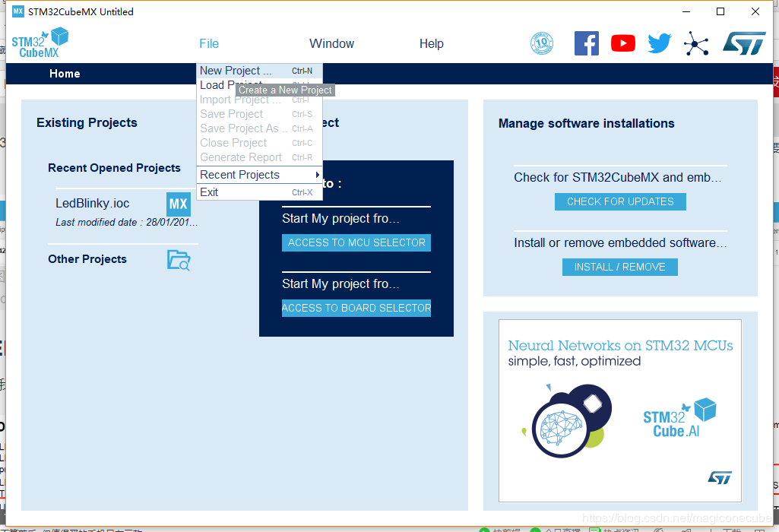
Task: Open the Window menu
Action: pyautogui.click(x=331, y=44)
